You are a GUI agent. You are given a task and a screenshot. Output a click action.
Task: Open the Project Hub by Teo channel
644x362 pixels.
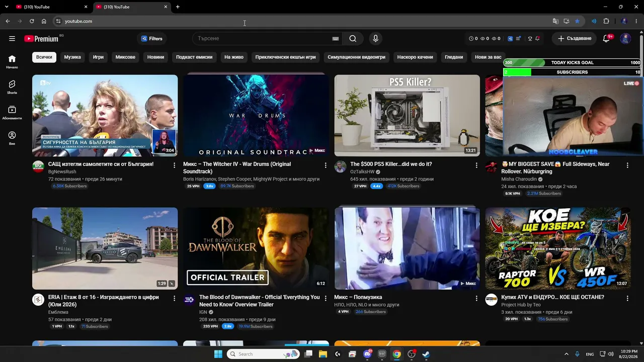coord(521,305)
